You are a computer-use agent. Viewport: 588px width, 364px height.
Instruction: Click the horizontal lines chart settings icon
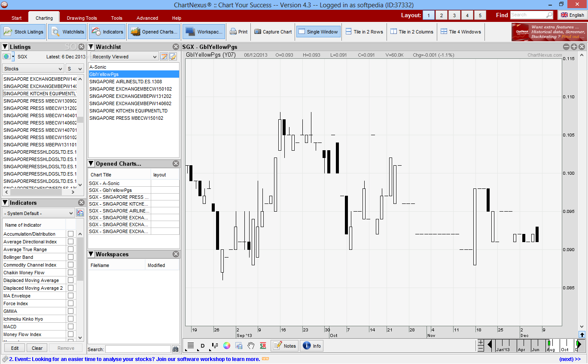191,346
